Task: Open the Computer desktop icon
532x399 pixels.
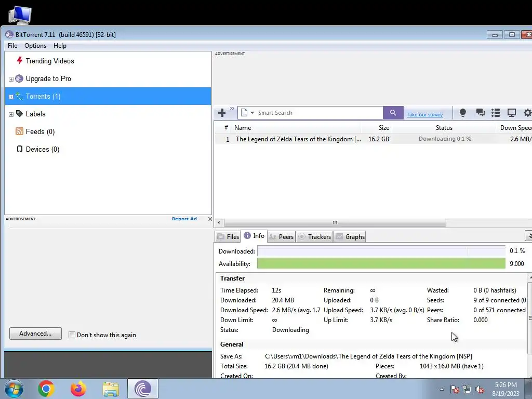Action: (20, 15)
